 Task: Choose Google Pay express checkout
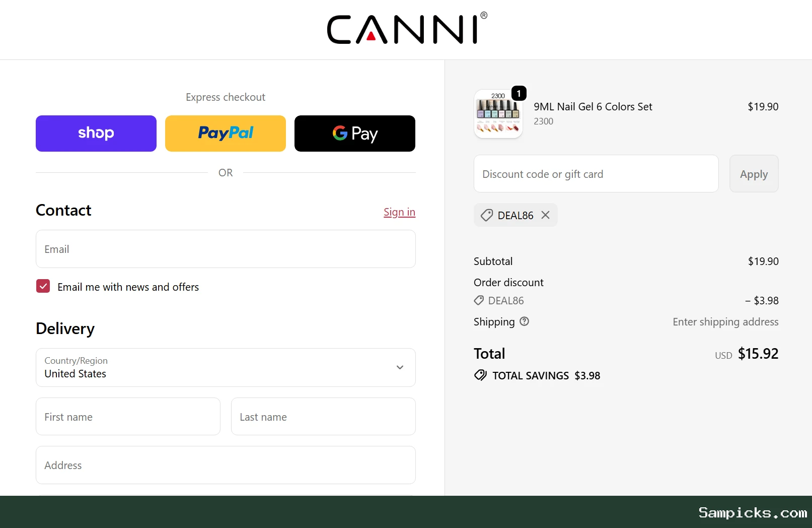(x=355, y=134)
